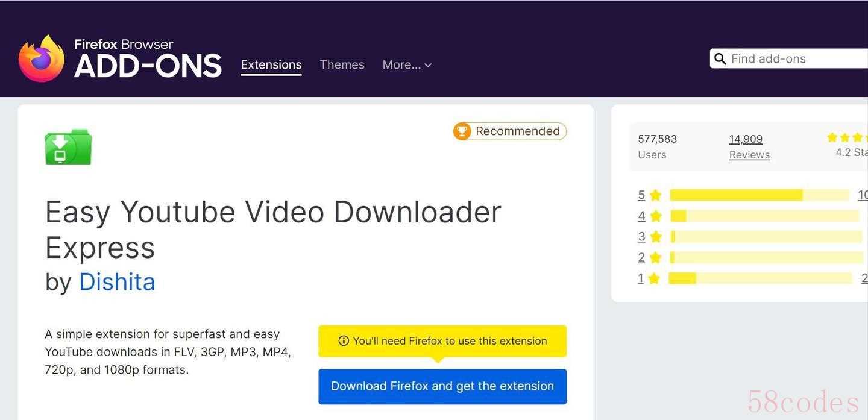Expand the More... dropdown menu
This screenshot has width=868, height=420.
[407, 64]
